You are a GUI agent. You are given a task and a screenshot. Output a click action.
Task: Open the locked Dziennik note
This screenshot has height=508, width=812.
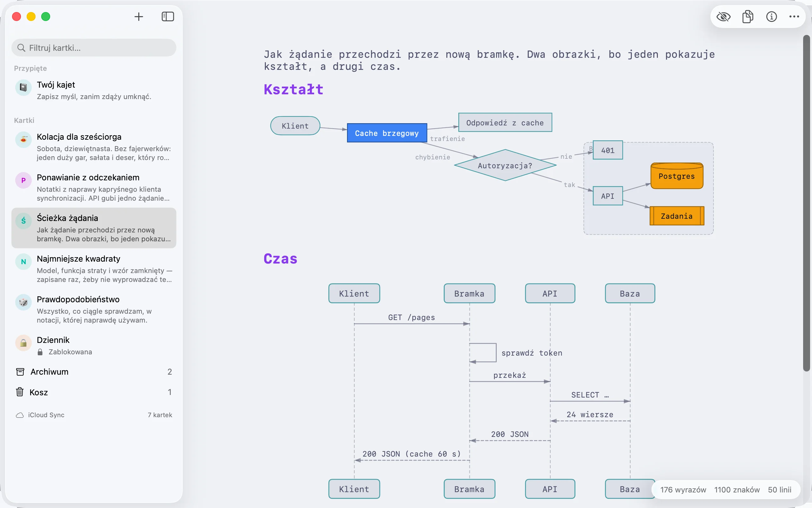94,346
